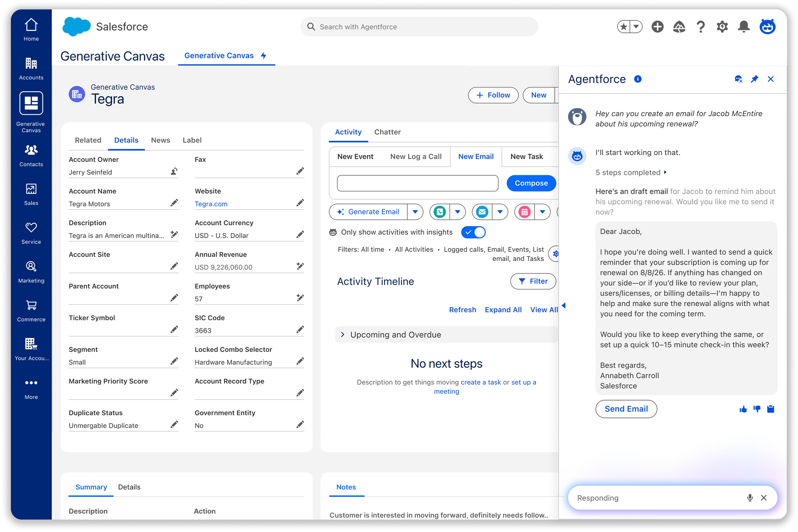This screenshot has width=798, height=532.
Task: Open the Generate Email dropdown arrow
Action: coord(415,212)
